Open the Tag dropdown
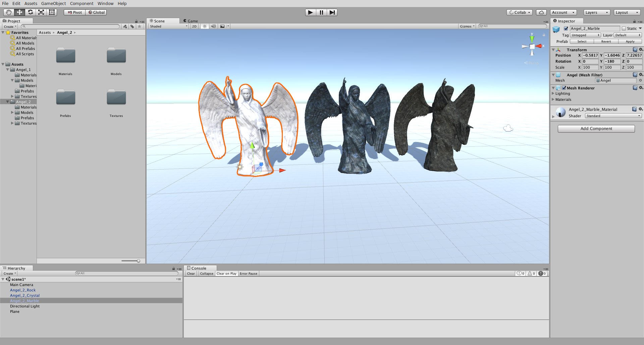Screen dimensions: 644x345 click(586, 35)
